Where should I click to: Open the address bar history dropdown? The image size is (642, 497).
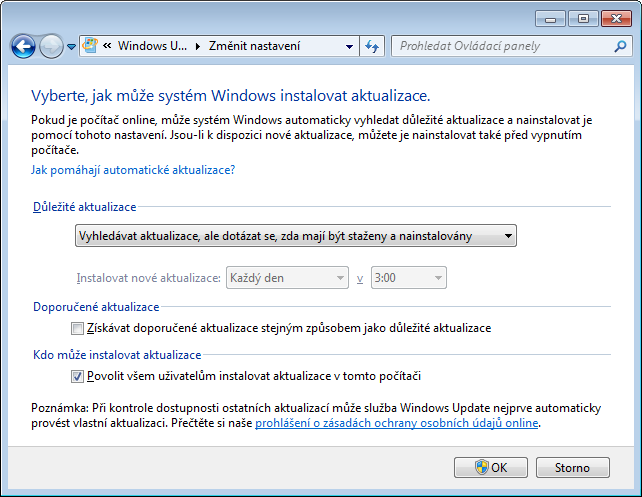point(349,46)
